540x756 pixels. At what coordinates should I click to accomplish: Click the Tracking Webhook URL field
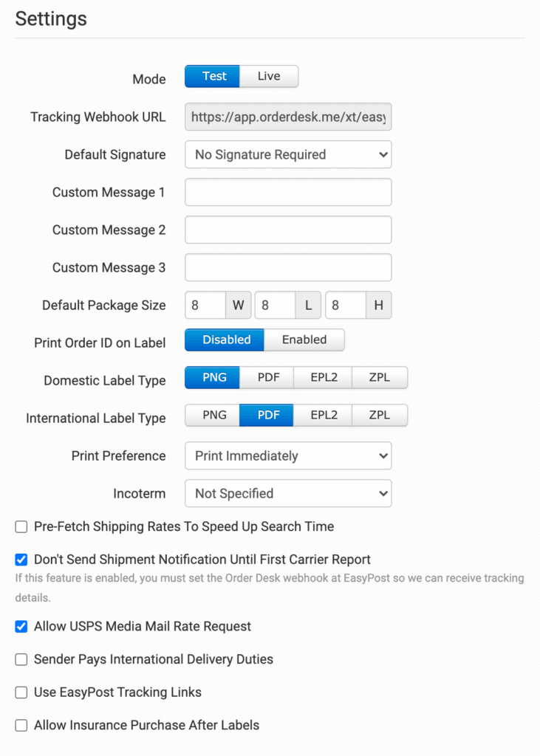tap(288, 117)
